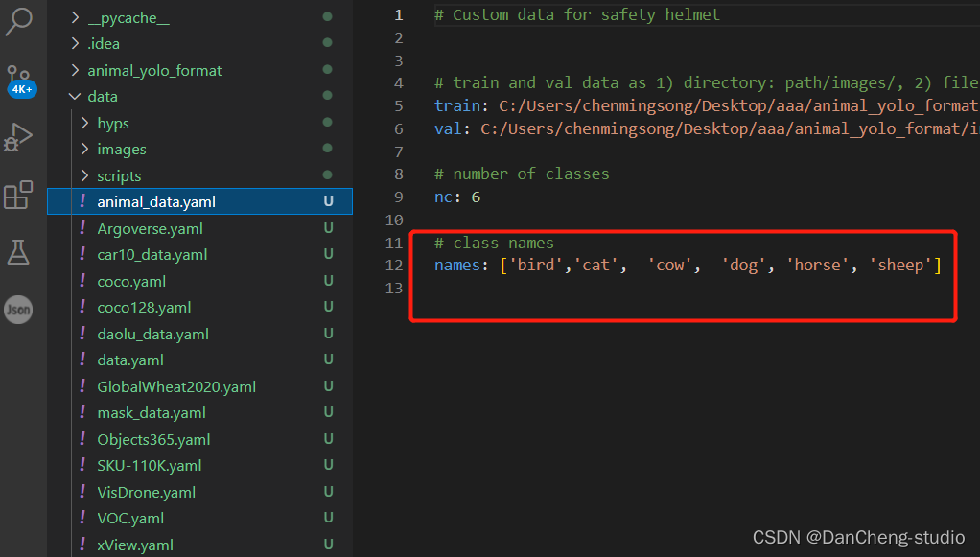Select the animal_data.yaml file
Image resolution: width=980 pixels, height=557 pixels.
(200, 201)
